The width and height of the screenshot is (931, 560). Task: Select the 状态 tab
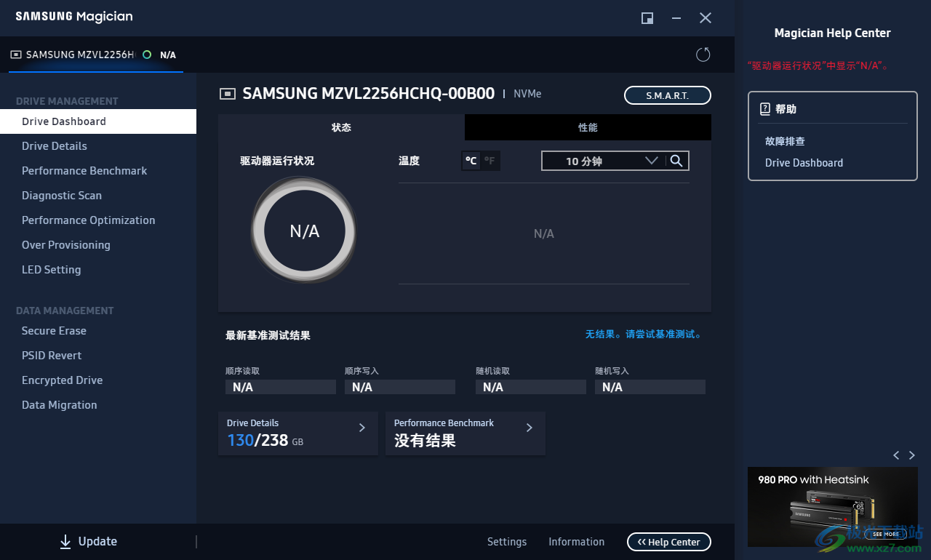(341, 127)
